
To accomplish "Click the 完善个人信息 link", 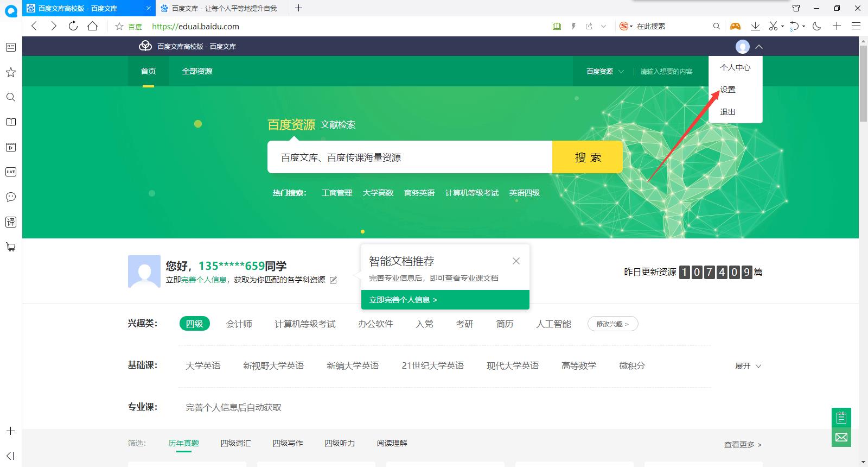I will [203, 280].
